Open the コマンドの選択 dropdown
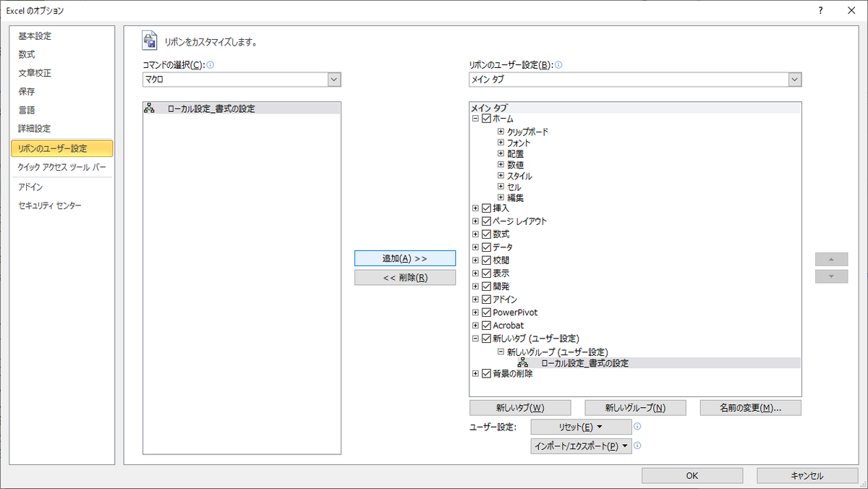The image size is (868, 489). [333, 80]
